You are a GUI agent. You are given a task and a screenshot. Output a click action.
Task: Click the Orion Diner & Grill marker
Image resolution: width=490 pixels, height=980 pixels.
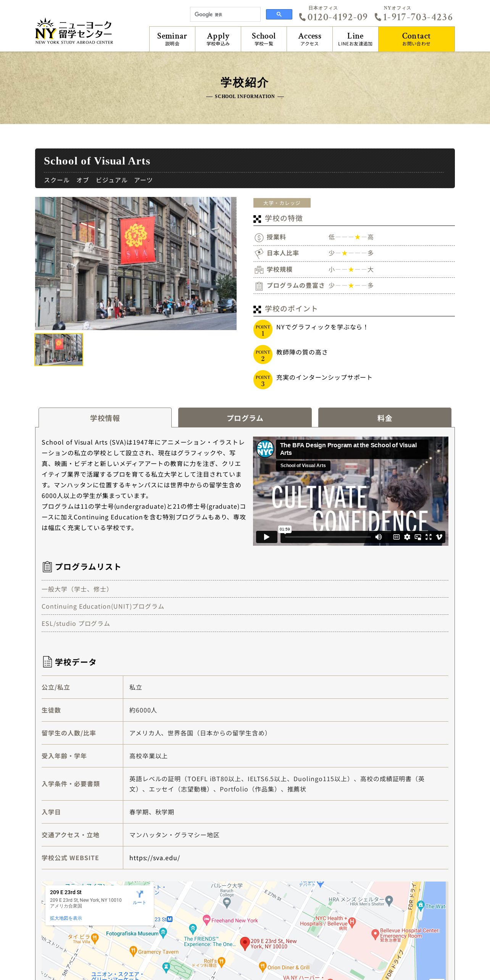(263, 967)
